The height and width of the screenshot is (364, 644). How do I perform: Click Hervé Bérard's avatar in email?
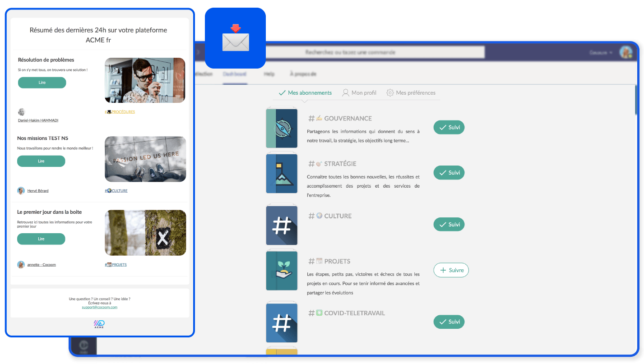[x=21, y=191]
